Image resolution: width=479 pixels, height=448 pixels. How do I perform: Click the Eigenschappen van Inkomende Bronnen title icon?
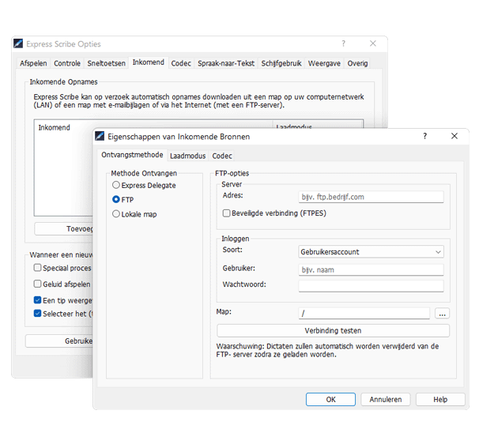click(100, 136)
